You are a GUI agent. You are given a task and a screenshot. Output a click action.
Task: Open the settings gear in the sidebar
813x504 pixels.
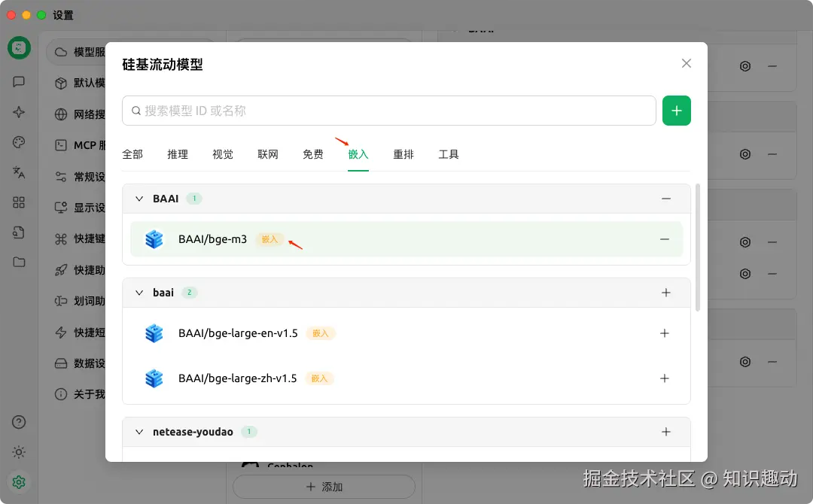19,482
